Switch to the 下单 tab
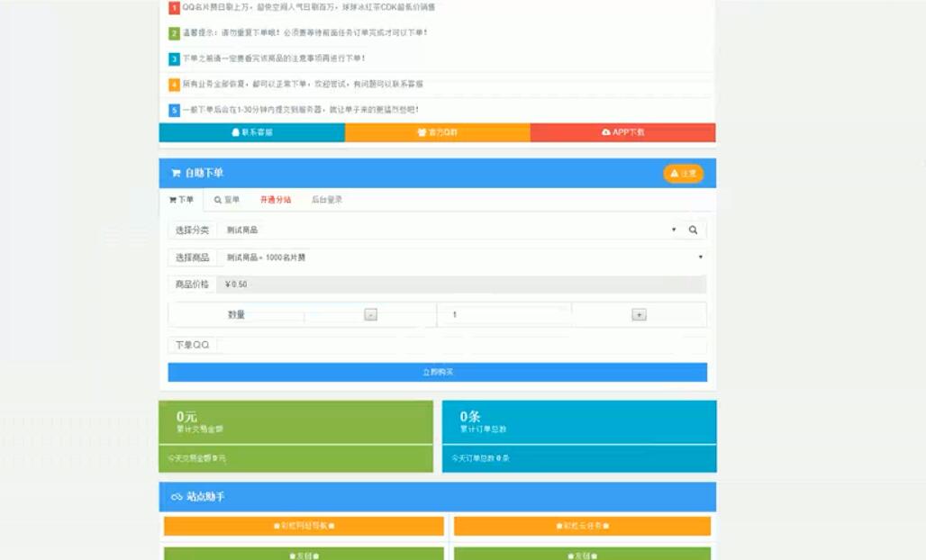 click(181, 200)
